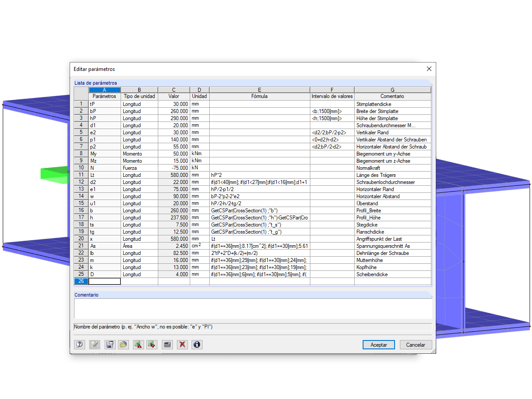This screenshot has width=532, height=399.
Task: Click parameter name cell 'tP'
Action: (x=105, y=104)
